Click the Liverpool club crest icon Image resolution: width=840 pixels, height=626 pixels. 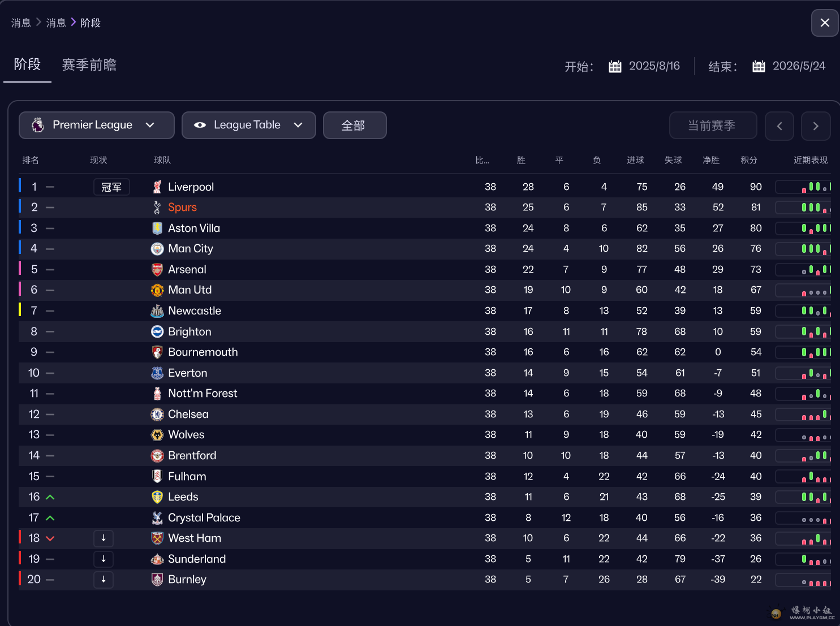[x=157, y=187]
